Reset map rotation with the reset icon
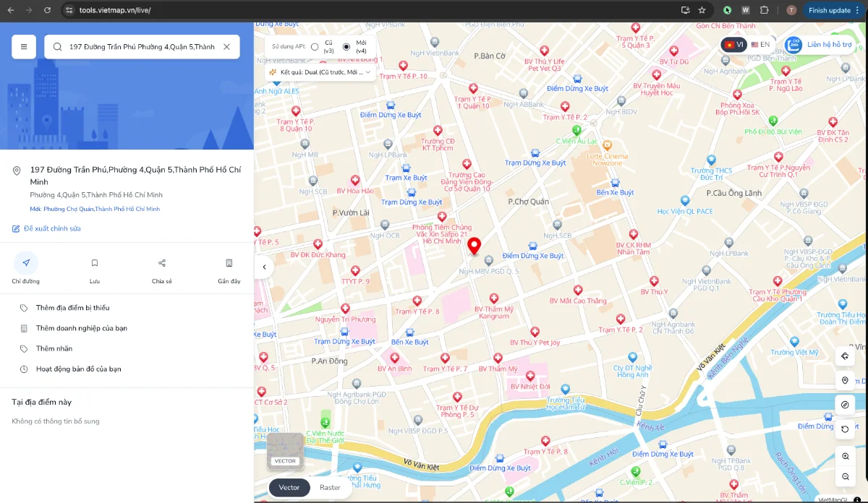Image resolution: width=868 pixels, height=503 pixels. pyautogui.click(x=845, y=429)
